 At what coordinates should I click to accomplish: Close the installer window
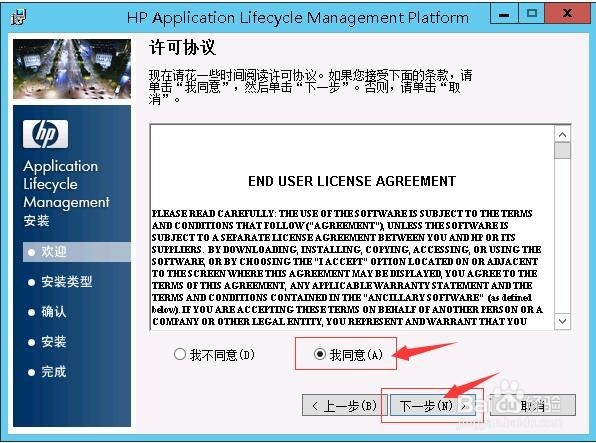pyautogui.click(x=567, y=14)
